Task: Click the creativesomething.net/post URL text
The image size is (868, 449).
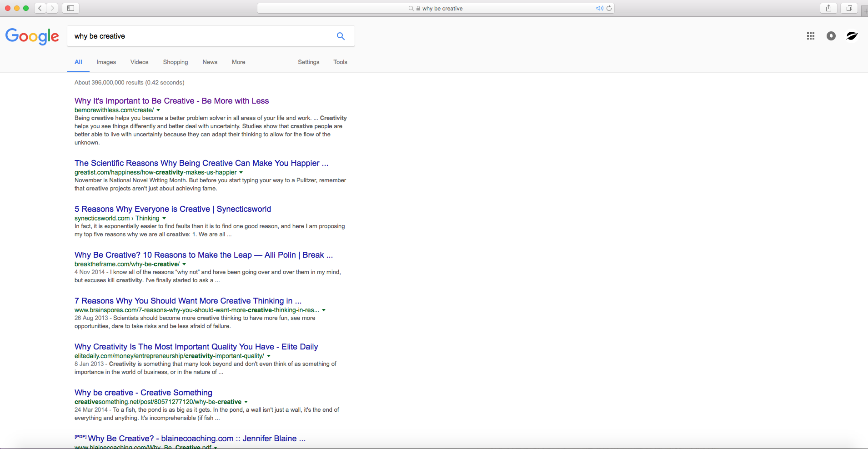Action: [x=158, y=402]
